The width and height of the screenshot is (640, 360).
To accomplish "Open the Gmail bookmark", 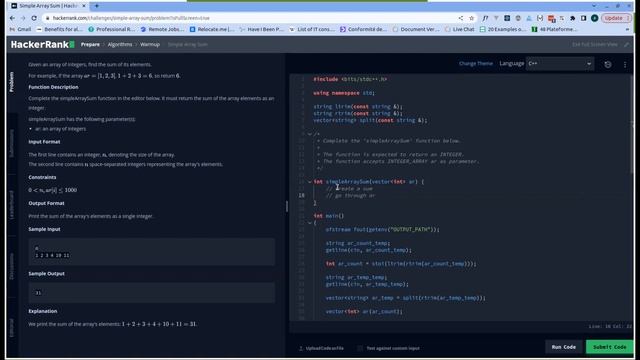I will (20, 29).
